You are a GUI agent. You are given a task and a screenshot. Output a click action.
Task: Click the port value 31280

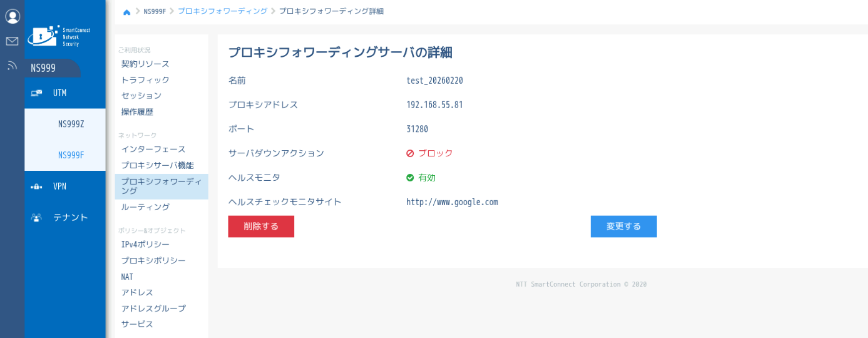[x=417, y=129]
